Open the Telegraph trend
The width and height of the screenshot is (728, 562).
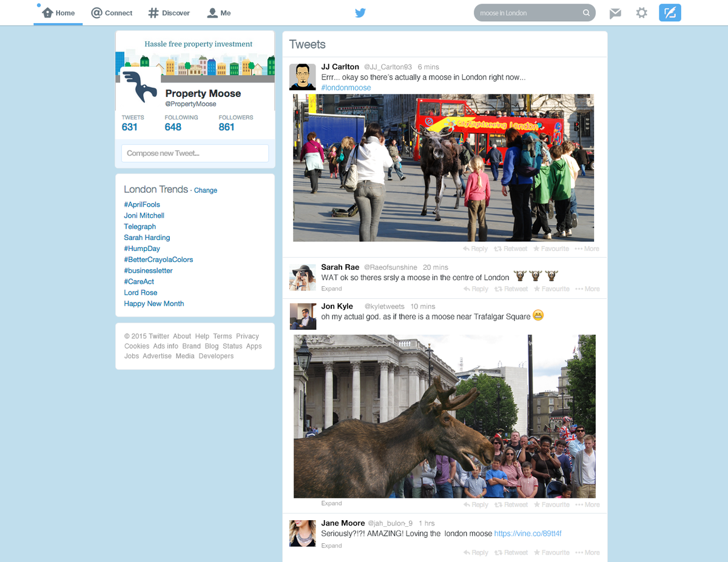point(140,226)
